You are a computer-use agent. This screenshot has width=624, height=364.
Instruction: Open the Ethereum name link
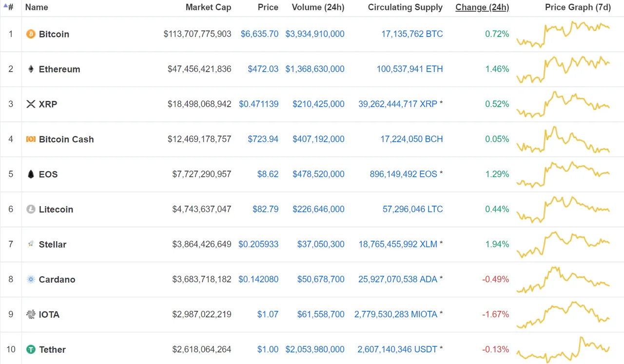pos(59,70)
